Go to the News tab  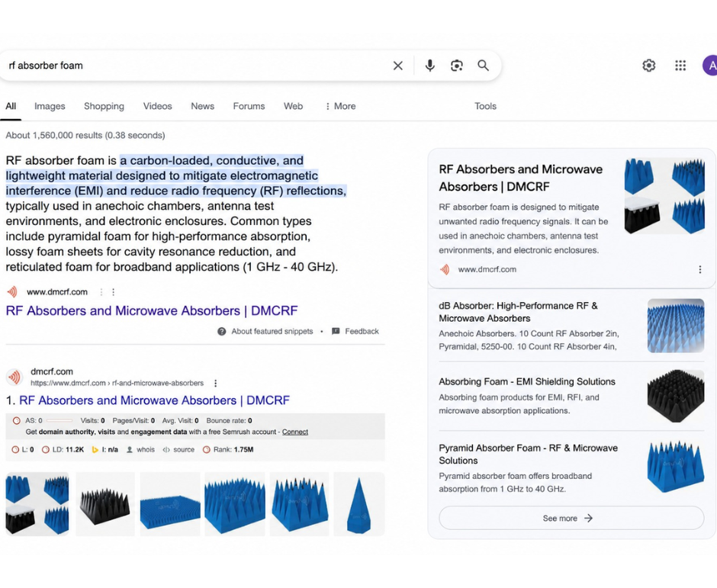click(x=203, y=106)
